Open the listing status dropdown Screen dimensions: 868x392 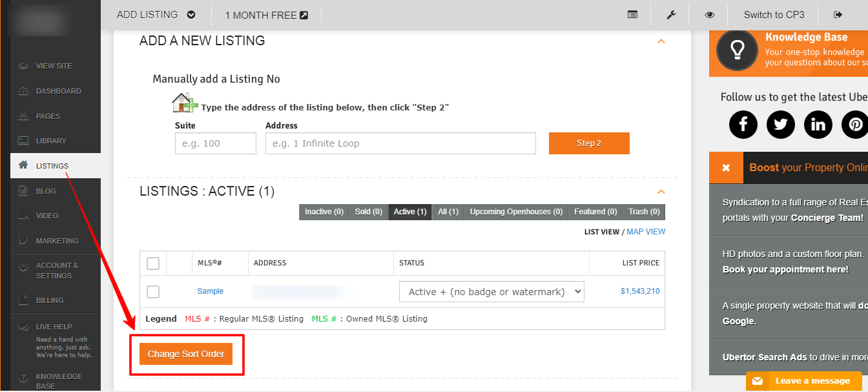[x=491, y=292]
